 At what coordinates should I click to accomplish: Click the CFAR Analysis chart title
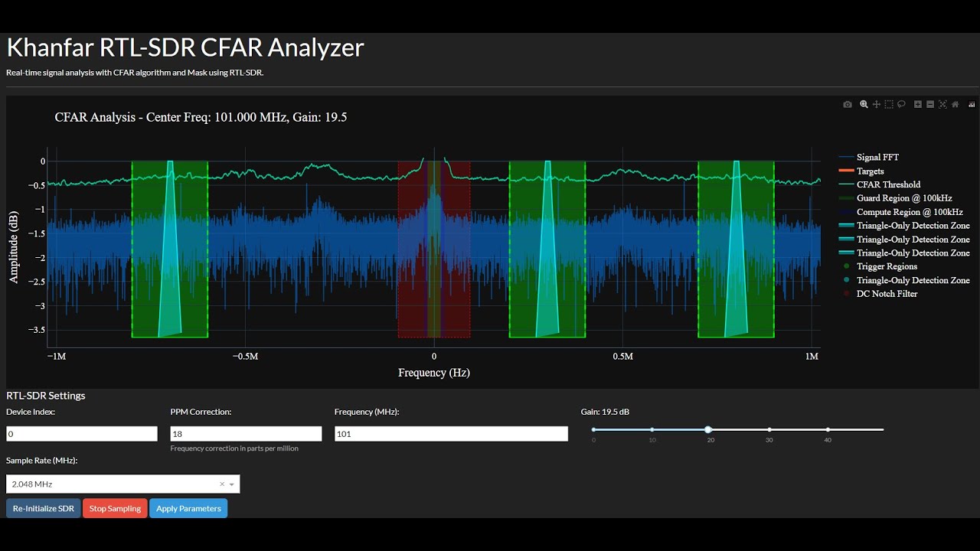[x=201, y=117]
